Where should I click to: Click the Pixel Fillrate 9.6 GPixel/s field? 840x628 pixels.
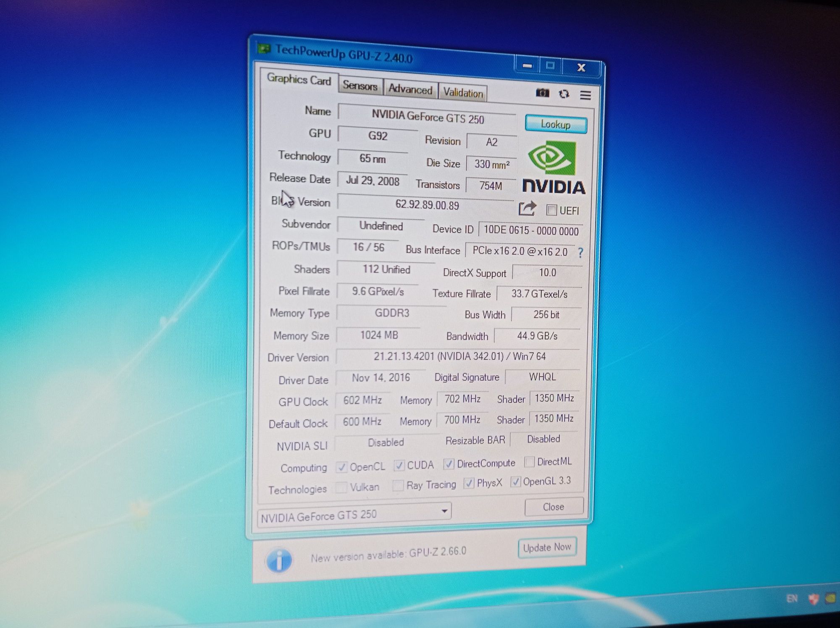click(x=378, y=291)
